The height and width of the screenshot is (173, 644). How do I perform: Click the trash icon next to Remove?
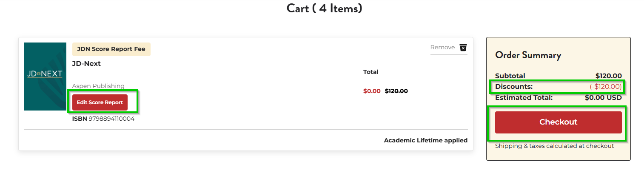463,48
